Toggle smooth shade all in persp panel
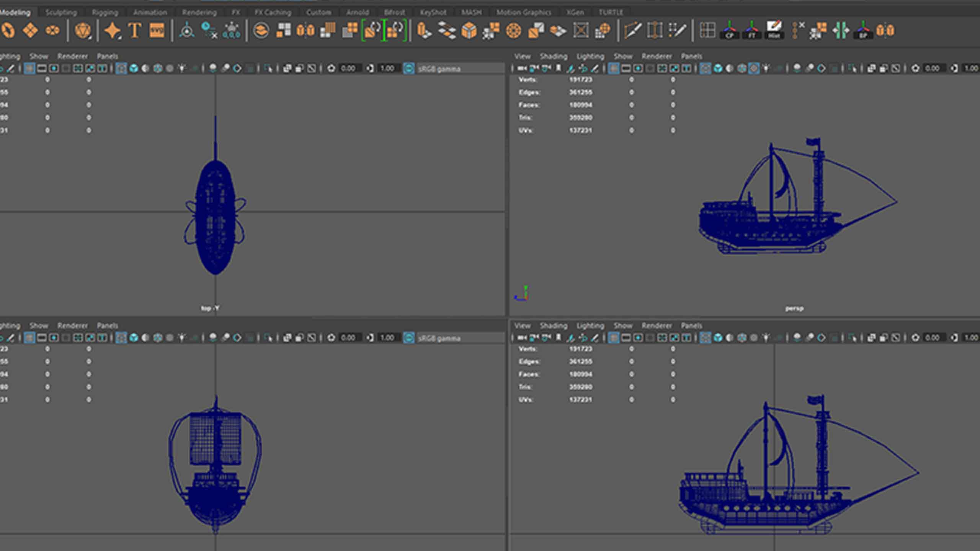 [718, 69]
